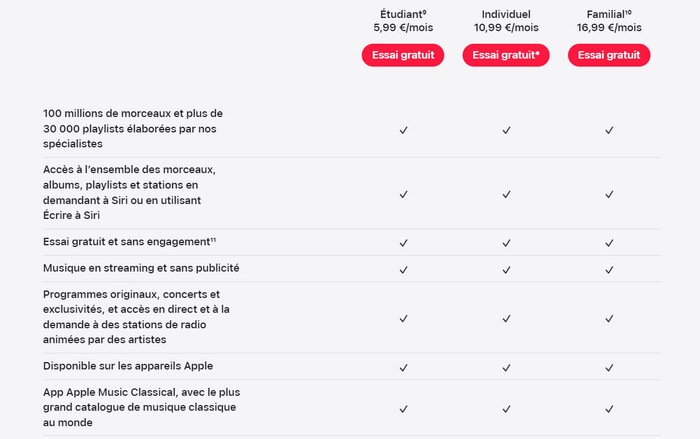Open footnote 9 next to Étudiant heading
This screenshot has width=700, height=439.
tap(426, 10)
